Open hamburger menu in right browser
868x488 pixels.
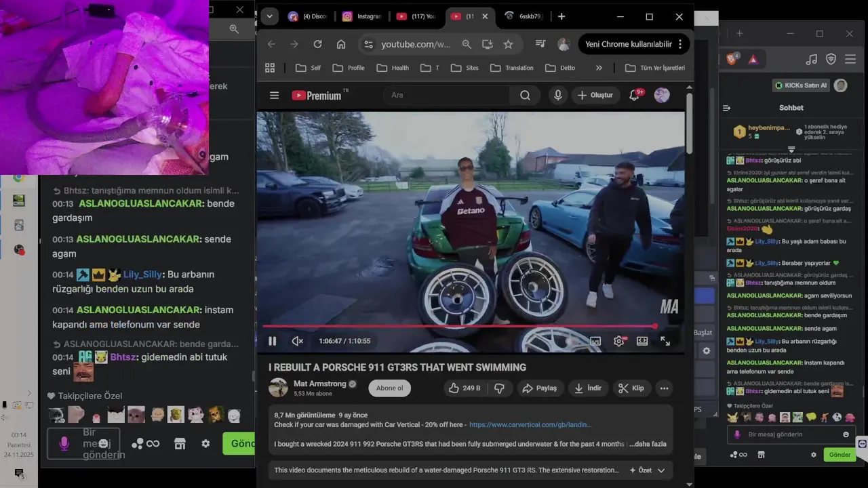tap(850, 60)
